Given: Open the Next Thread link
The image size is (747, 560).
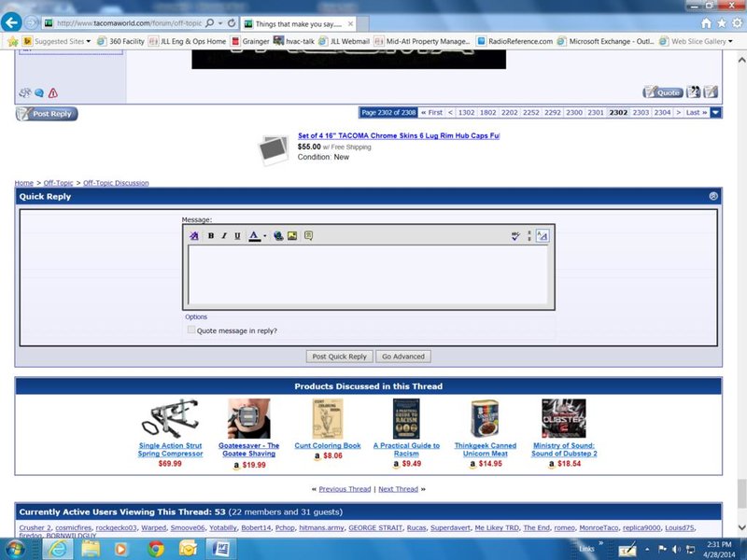Looking at the screenshot, I should coord(399,489).
